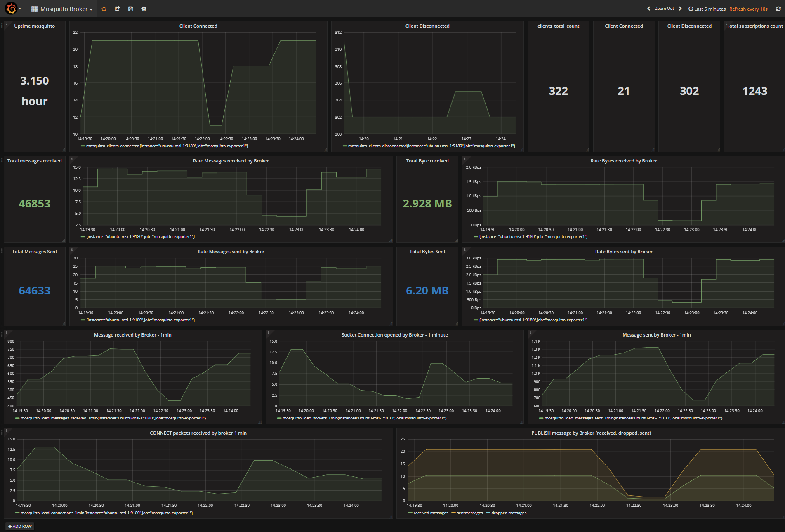
Task: Shift time range forward with right chevron
Action: 680,9
